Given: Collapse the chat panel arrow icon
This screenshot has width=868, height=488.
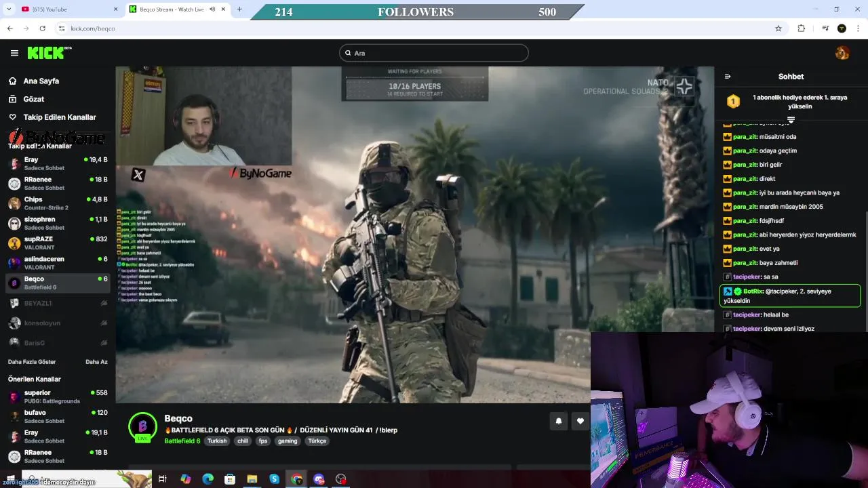Looking at the screenshot, I should pos(728,77).
